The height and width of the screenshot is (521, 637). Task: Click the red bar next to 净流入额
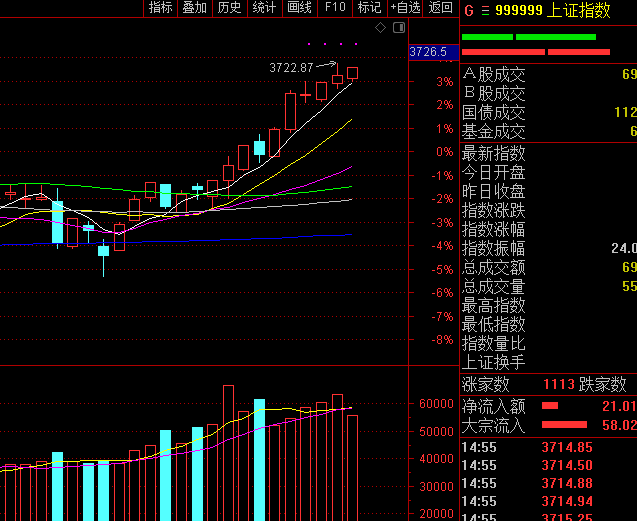click(x=549, y=406)
